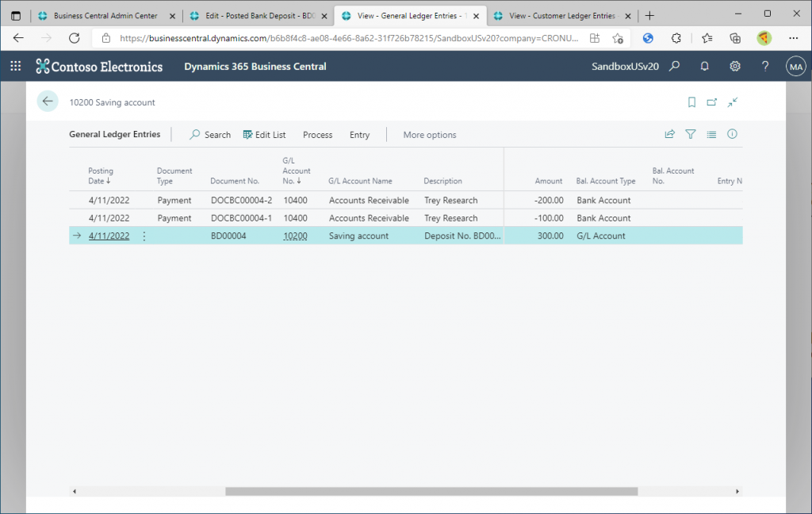The height and width of the screenshot is (514, 812).
Task: Open a new browser tab
Action: pos(649,16)
